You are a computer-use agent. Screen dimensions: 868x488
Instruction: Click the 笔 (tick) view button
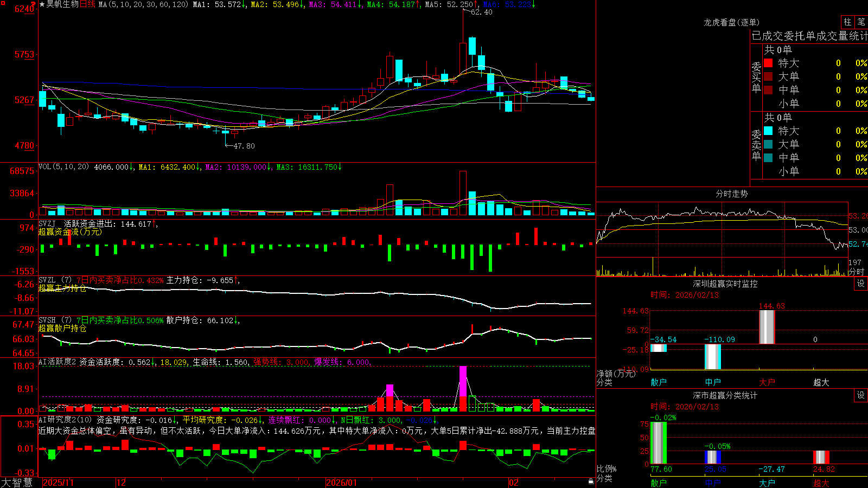pos(861,22)
